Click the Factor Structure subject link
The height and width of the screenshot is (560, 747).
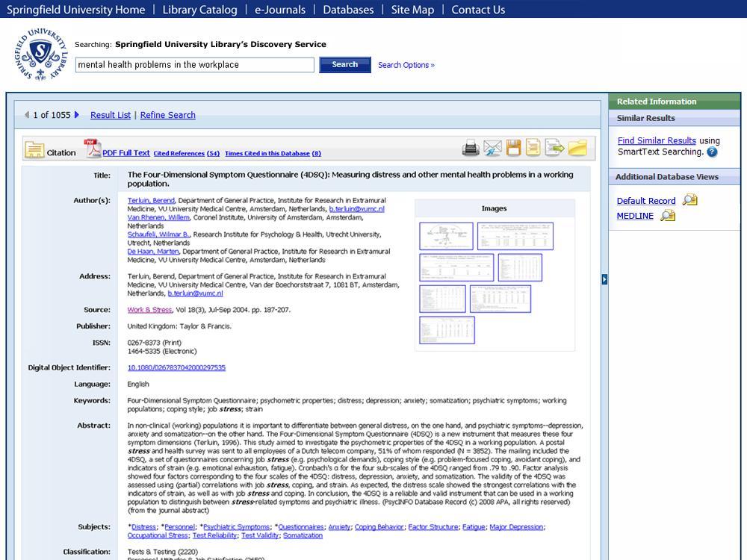pyautogui.click(x=433, y=526)
